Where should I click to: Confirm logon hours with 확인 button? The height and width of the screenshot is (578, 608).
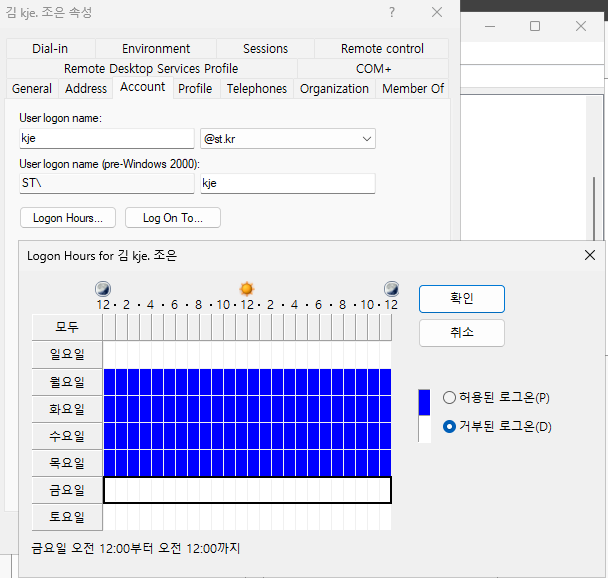coord(462,299)
